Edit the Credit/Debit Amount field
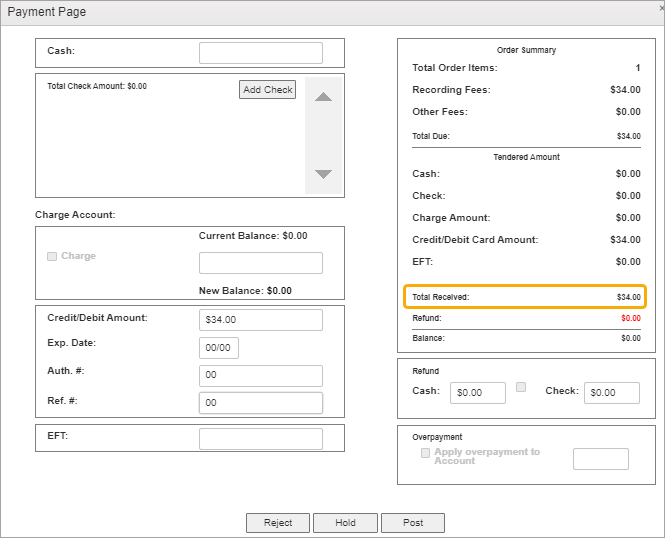 (x=260, y=320)
